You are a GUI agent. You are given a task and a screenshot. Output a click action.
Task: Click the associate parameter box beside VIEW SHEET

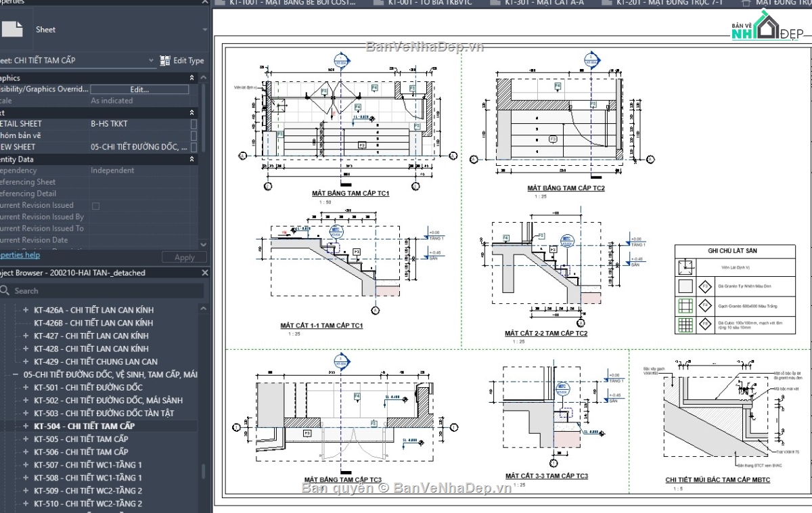(195, 147)
